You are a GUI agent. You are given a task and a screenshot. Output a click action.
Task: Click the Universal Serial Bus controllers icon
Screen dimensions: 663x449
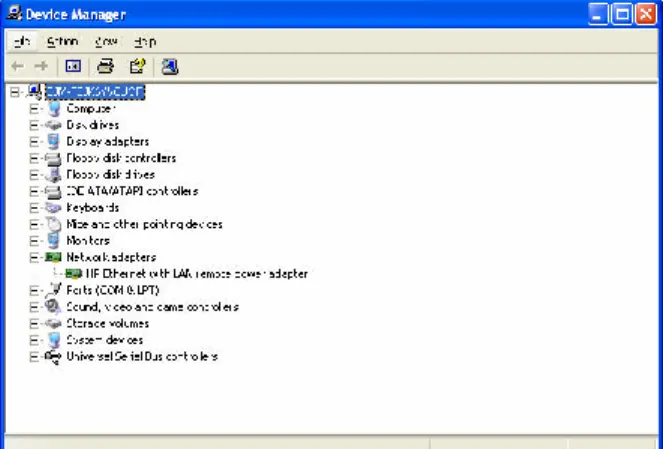click(x=53, y=357)
